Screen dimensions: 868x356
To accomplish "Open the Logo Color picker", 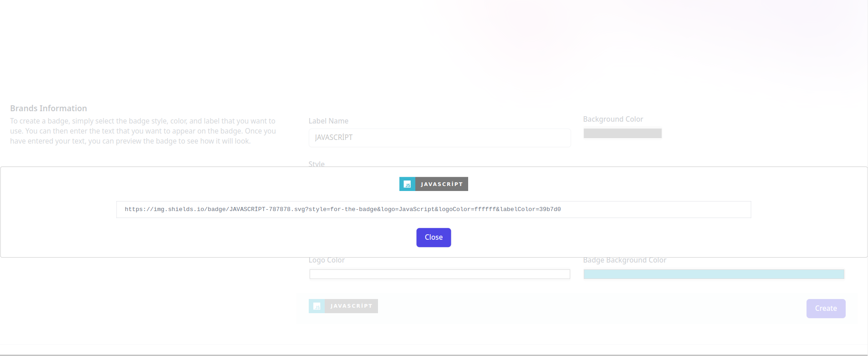I will [x=439, y=274].
